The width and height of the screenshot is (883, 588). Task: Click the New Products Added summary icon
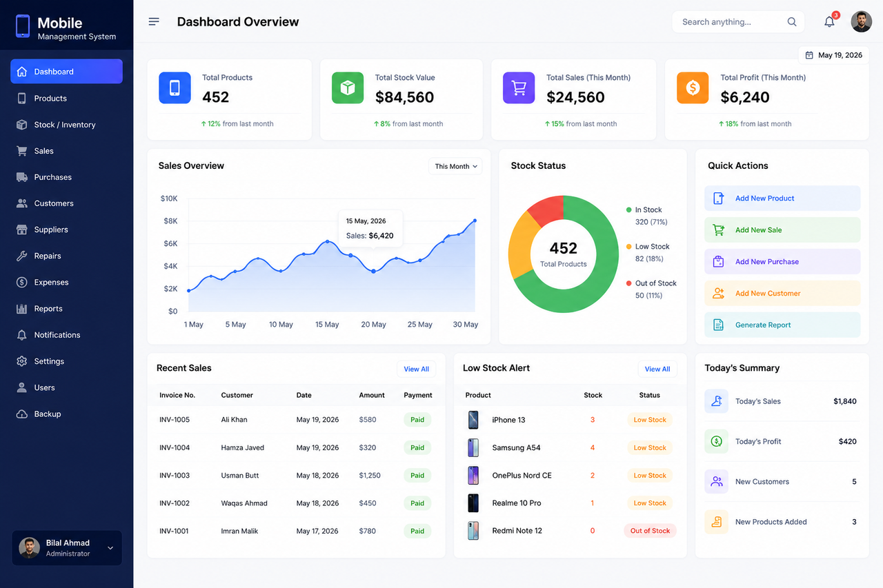(x=717, y=522)
